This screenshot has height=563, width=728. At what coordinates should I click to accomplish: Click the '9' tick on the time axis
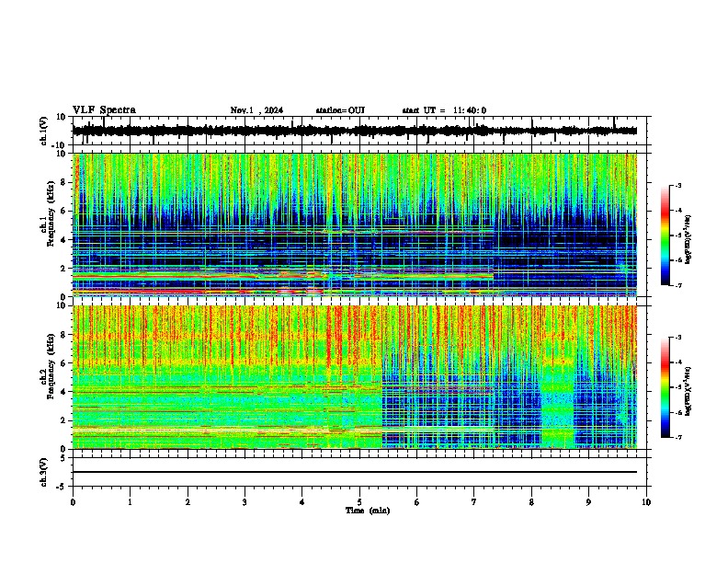(588, 502)
